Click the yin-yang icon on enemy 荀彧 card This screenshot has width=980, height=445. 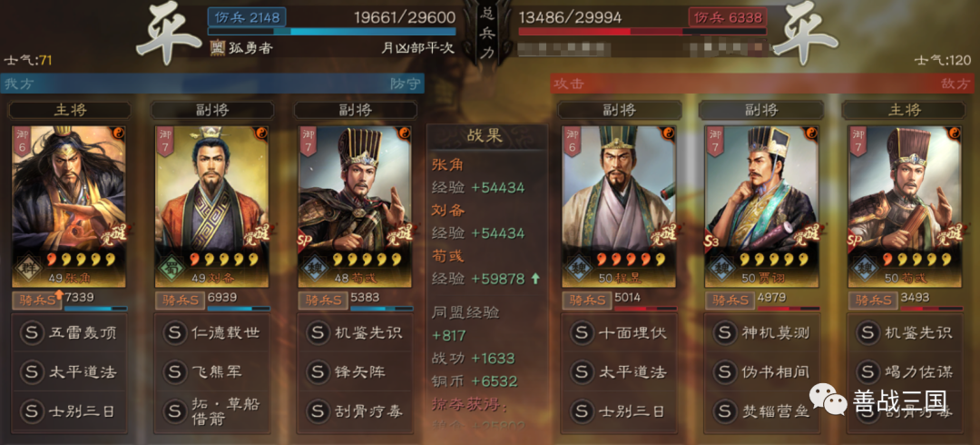pyautogui.click(x=955, y=133)
